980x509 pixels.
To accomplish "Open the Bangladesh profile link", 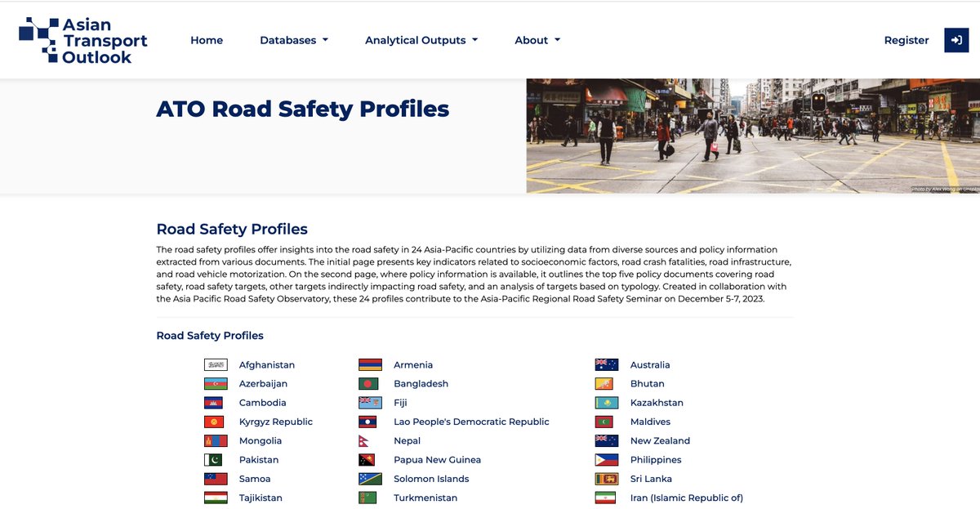I will point(421,384).
